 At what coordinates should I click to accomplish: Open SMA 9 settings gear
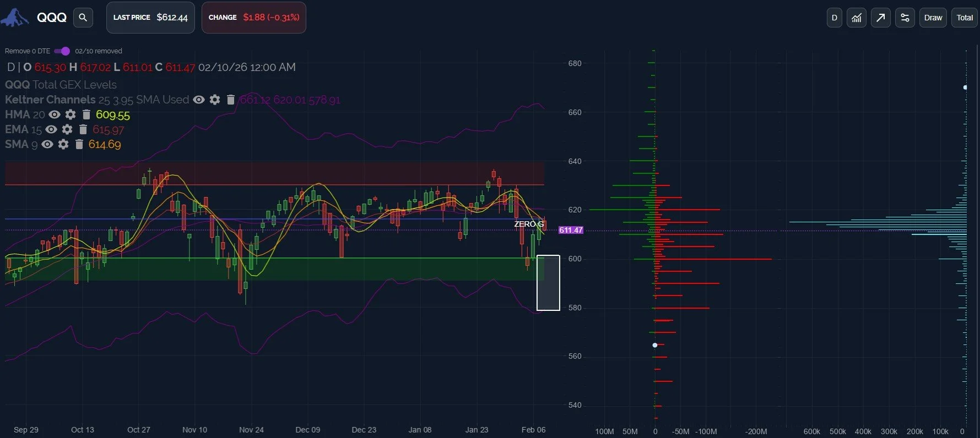(x=63, y=144)
